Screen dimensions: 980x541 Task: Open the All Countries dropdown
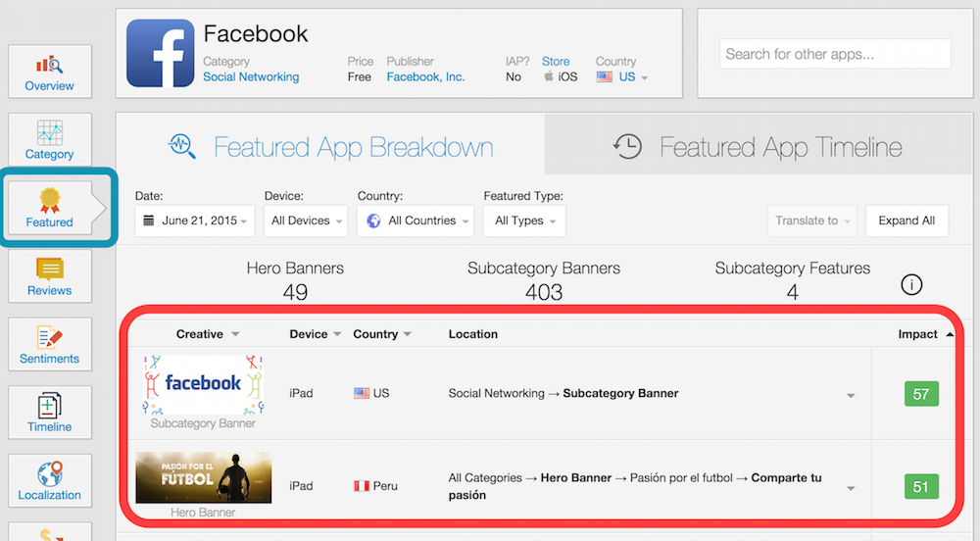coord(415,221)
